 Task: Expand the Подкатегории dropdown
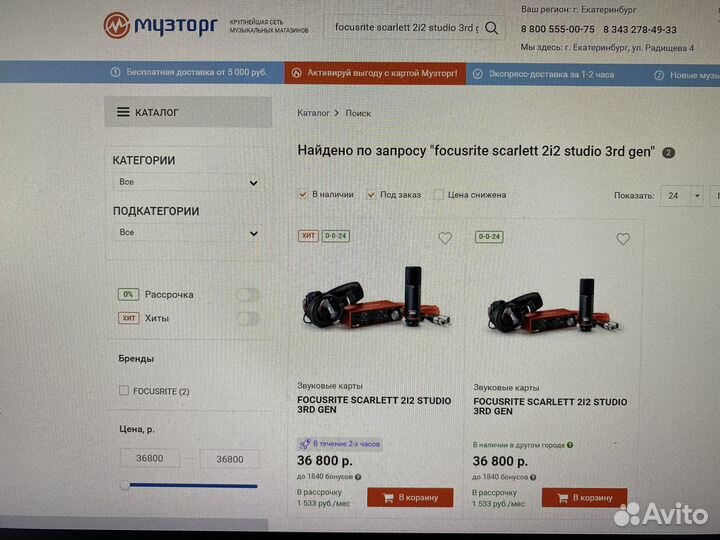188,233
